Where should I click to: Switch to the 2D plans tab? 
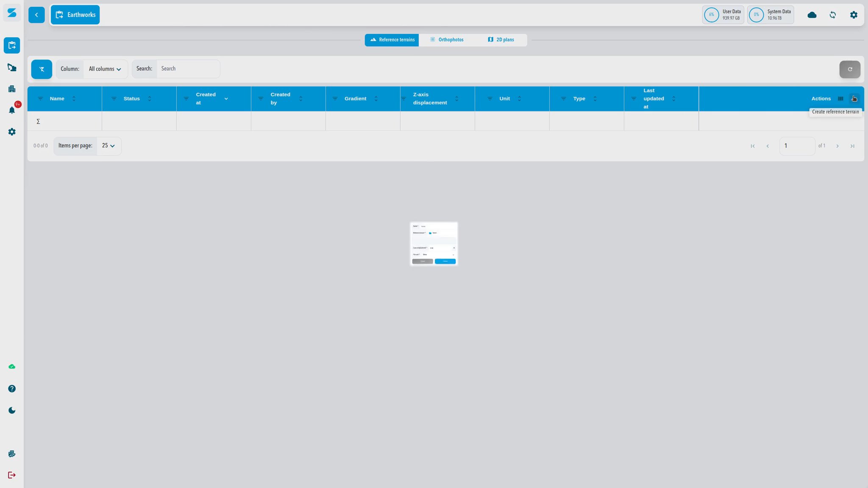tap(501, 40)
